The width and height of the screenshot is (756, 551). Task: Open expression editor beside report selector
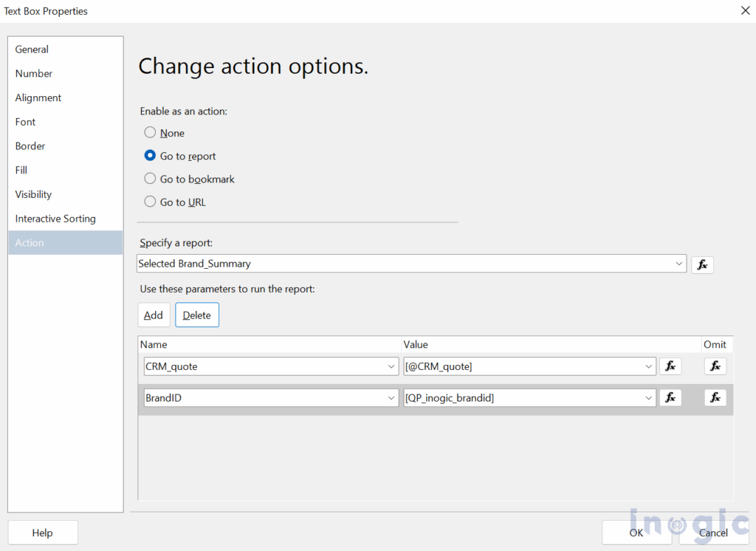tap(701, 264)
